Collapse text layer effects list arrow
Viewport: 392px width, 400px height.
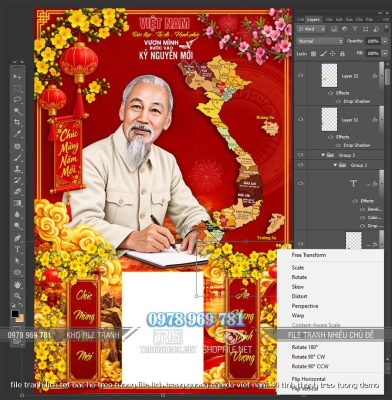coord(383,183)
